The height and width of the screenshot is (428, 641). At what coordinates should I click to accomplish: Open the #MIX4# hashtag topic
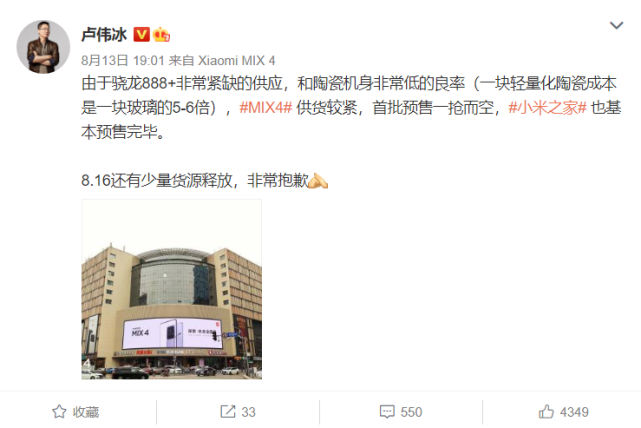(x=265, y=108)
